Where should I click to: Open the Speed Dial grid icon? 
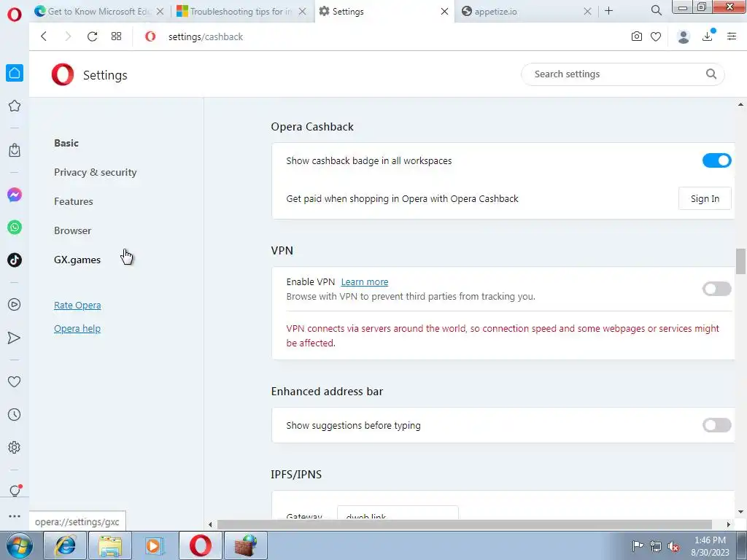click(116, 36)
